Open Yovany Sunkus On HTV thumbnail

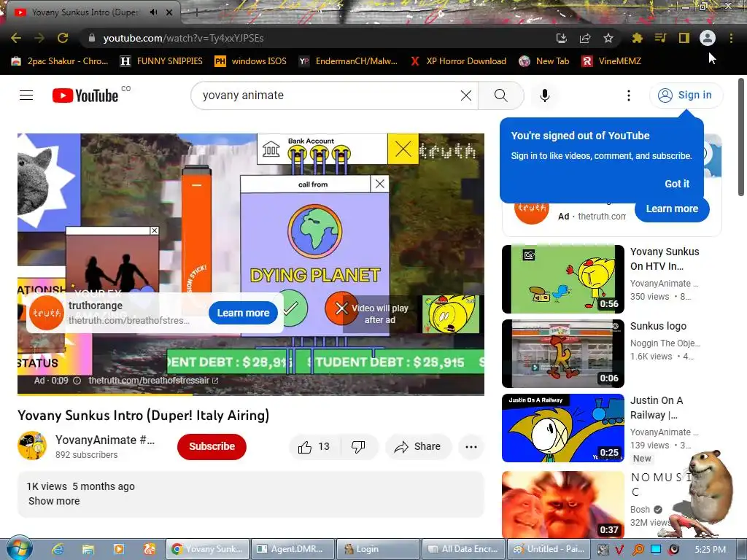click(562, 279)
